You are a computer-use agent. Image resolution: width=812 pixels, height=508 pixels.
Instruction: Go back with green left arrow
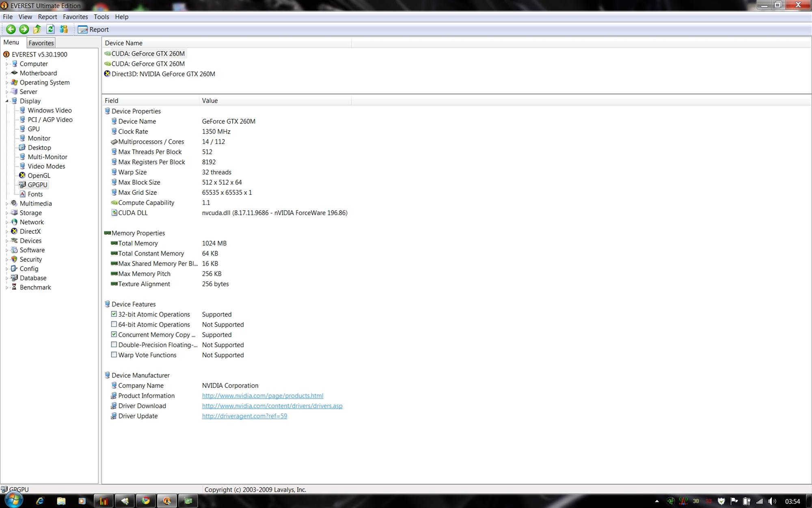pos(11,29)
